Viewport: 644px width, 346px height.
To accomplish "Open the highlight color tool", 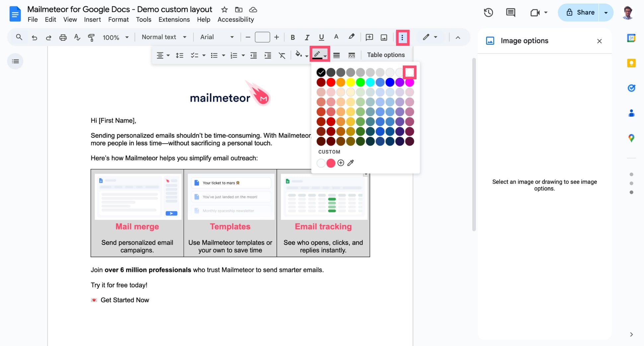I will click(351, 37).
